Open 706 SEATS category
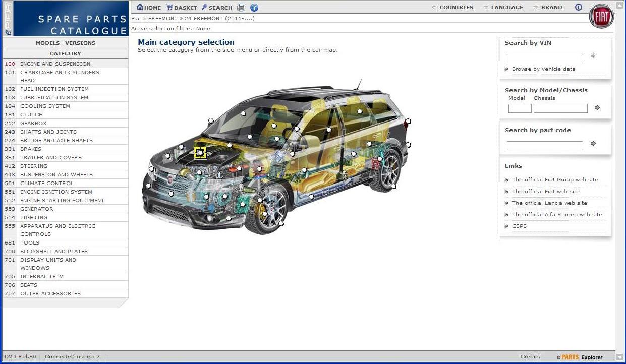This screenshot has width=626, height=364. click(x=66, y=285)
